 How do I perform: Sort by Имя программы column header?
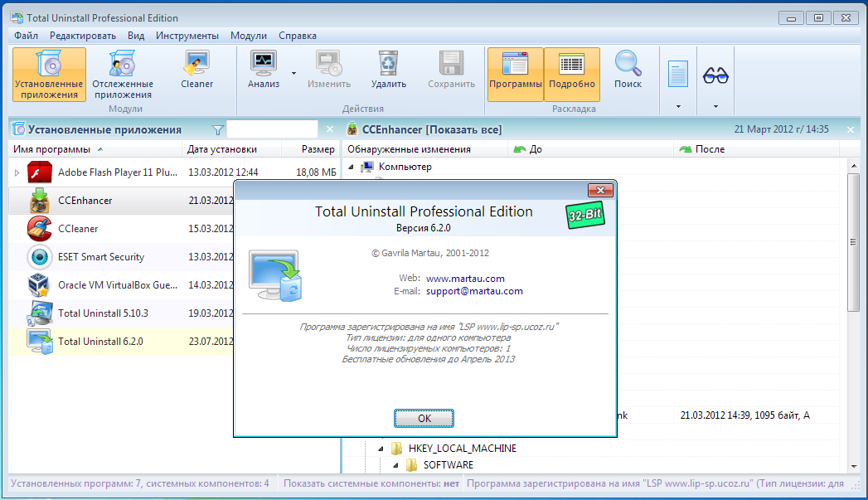pyautogui.click(x=95, y=149)
